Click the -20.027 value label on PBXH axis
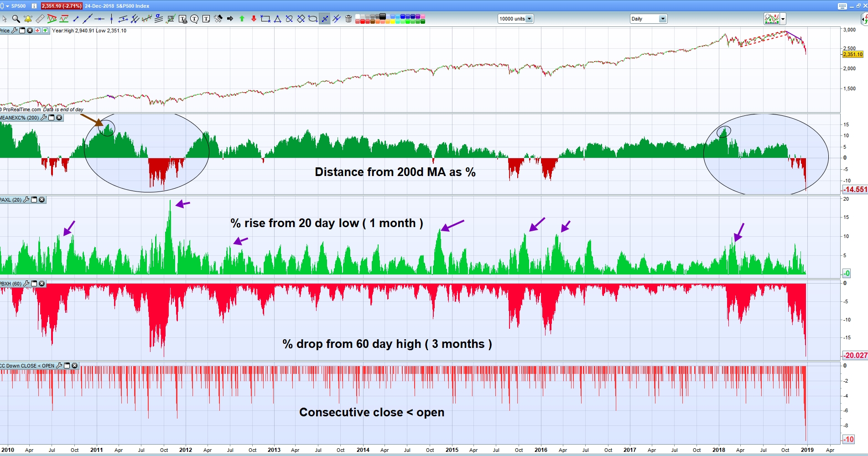 pos(855,355)
